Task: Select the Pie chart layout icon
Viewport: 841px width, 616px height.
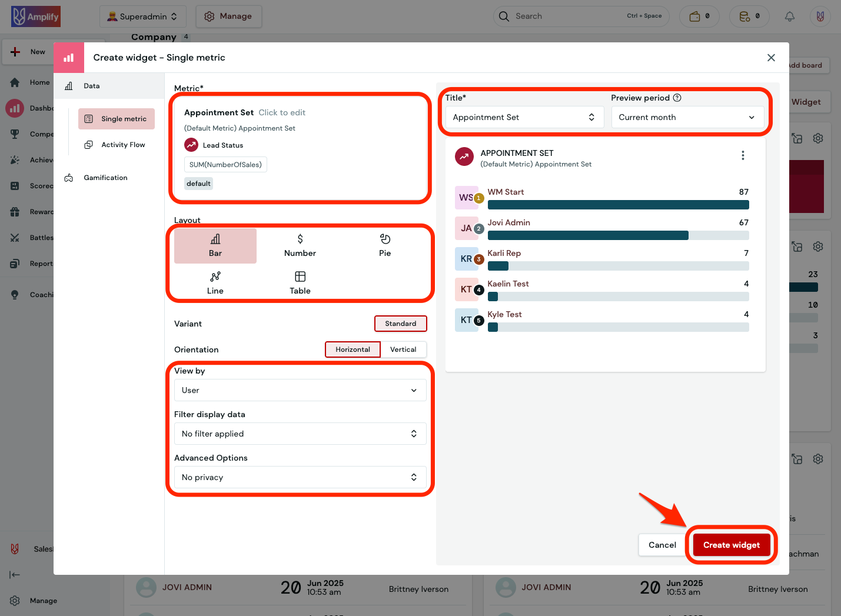Action: 385,244
